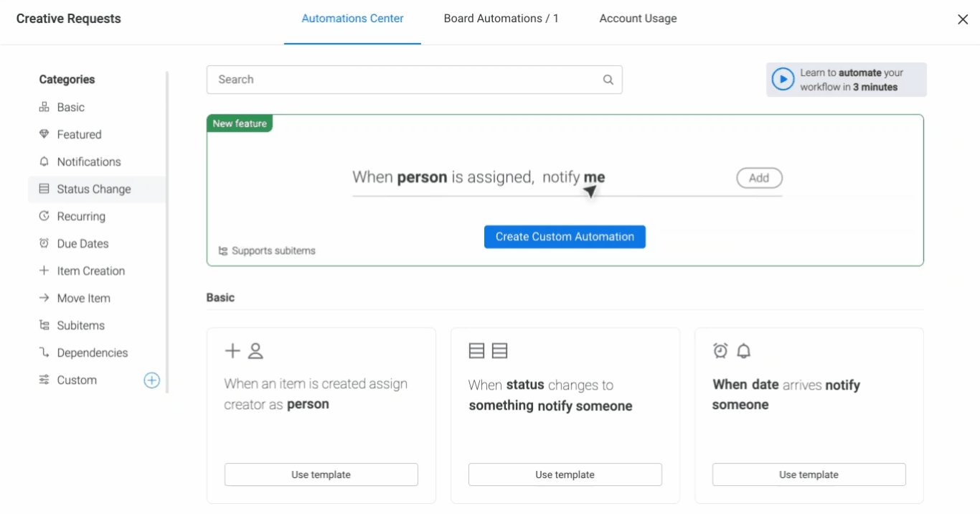
Task: Open the Board Automations / 1 tab
Action: (501, 19)
